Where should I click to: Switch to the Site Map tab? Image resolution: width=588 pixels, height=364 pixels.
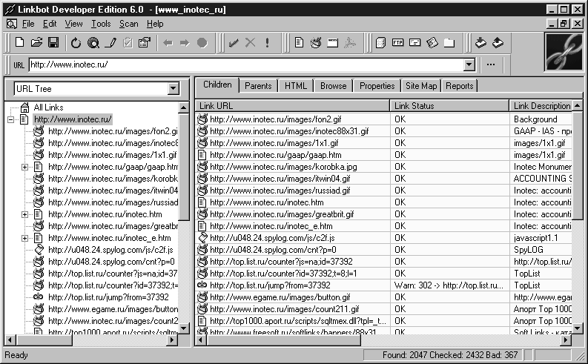click(x=421, y=86)
